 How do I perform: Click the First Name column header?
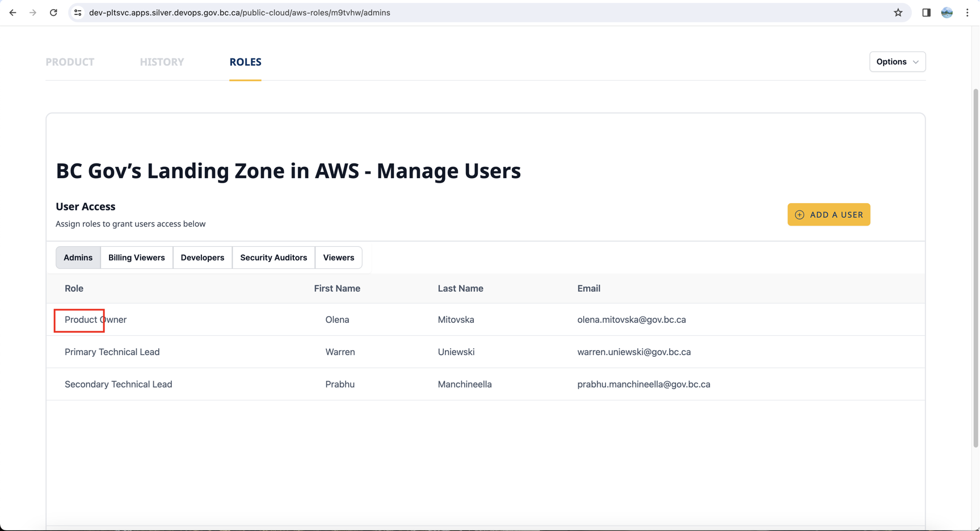(x=337, y=288)
